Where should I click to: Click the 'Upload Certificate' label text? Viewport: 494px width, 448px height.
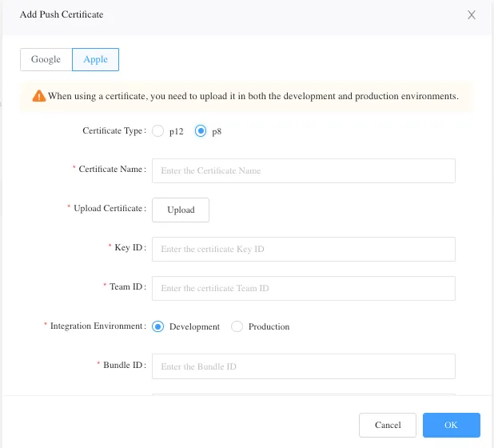coord(110,208)
